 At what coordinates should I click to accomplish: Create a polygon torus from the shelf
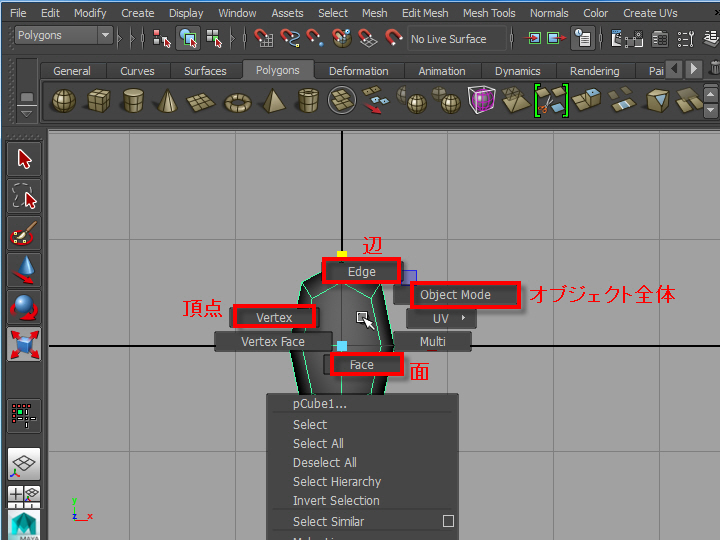(x=238, y=101)
